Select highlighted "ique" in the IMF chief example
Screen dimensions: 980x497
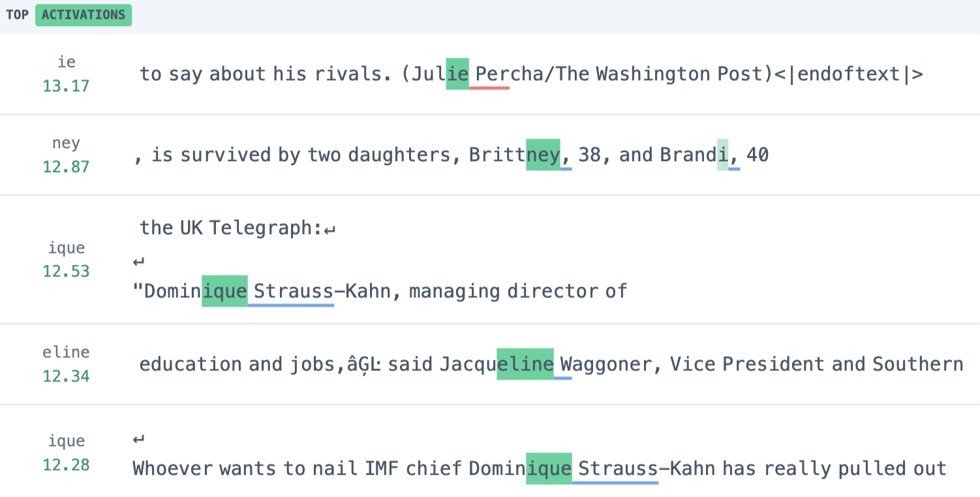pos(549,469)
